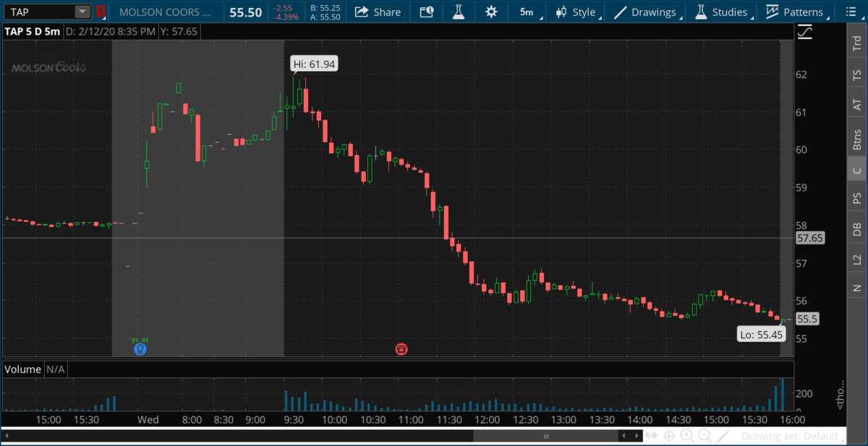Open the TAP symbol dropdown arrow
Image resolution: width=868 pixels, height=446 pixels.
[82, 12]
